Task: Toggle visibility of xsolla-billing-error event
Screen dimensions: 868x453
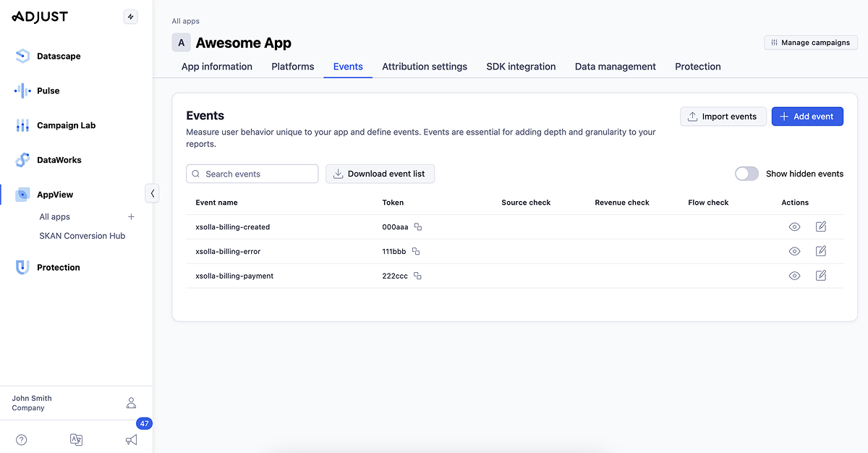Action: click(x=794, y=252)
